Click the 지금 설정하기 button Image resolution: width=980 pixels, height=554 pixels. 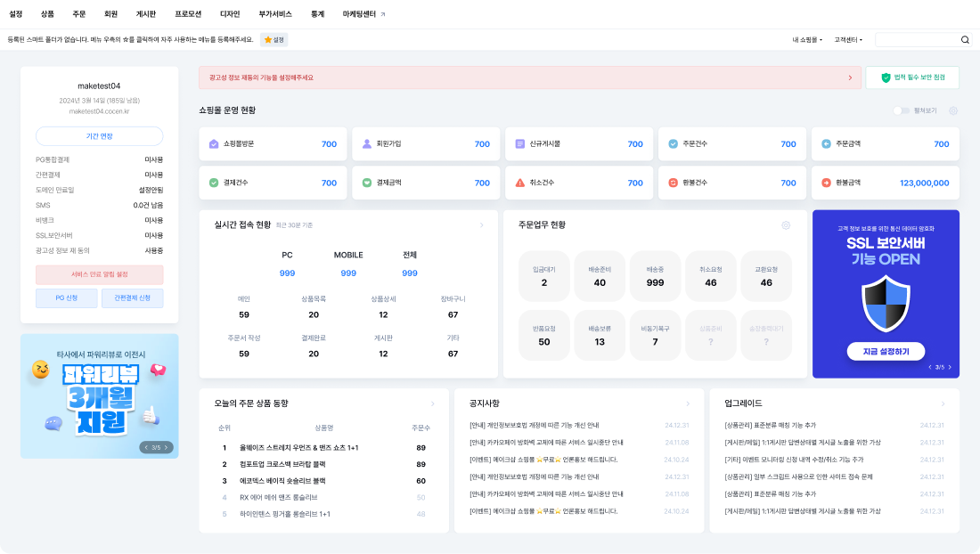[886, 352]
